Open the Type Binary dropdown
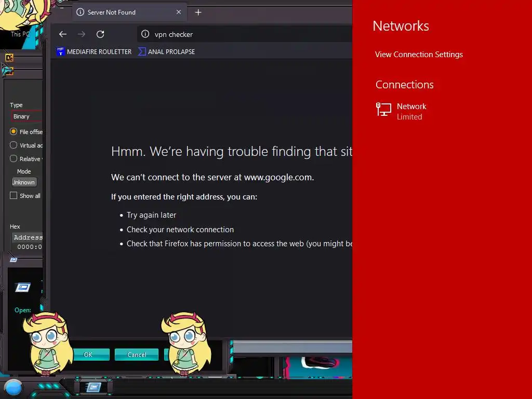Viewport: 532px width, 399px height. pyautogui.click(x=27, y=116)
